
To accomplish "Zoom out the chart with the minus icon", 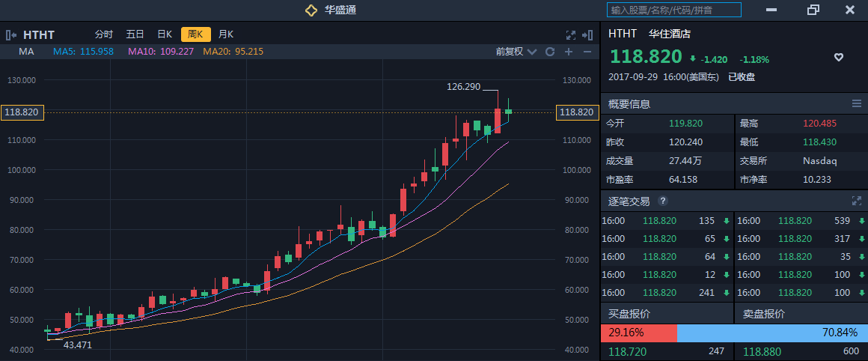I will (x=587, y=52).
